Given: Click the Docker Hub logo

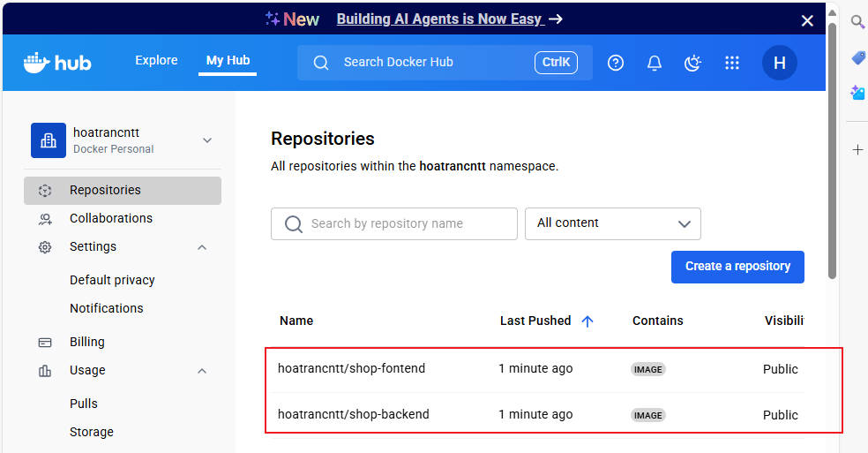Looking at the screenshot, I should click(x=57, y=62).
